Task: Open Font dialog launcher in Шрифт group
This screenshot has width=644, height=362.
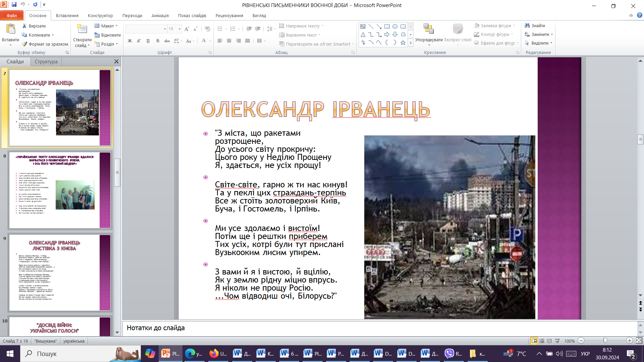Action: [210, 53]
